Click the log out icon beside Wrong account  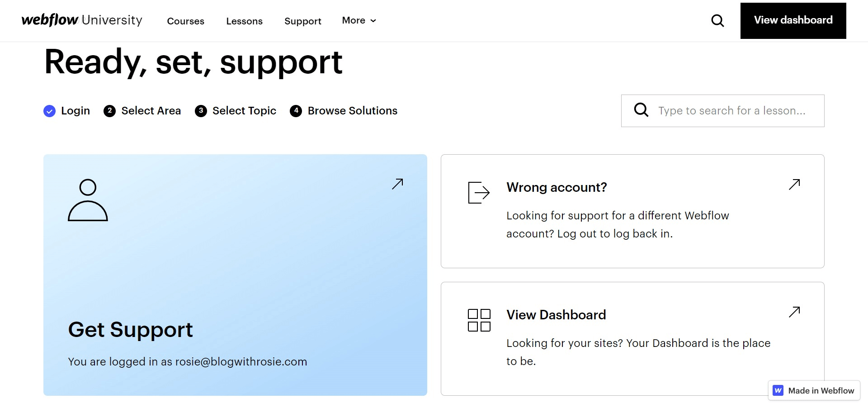(x=479, y=193)
